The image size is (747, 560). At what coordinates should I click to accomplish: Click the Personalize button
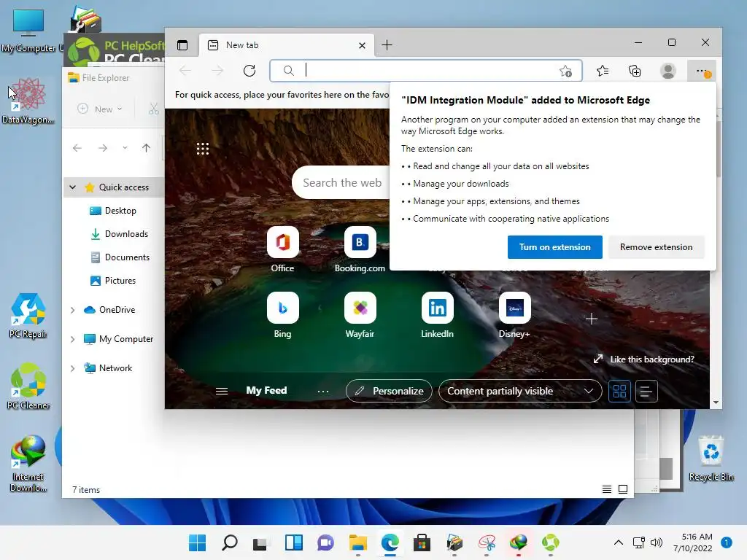coord(389,391)
